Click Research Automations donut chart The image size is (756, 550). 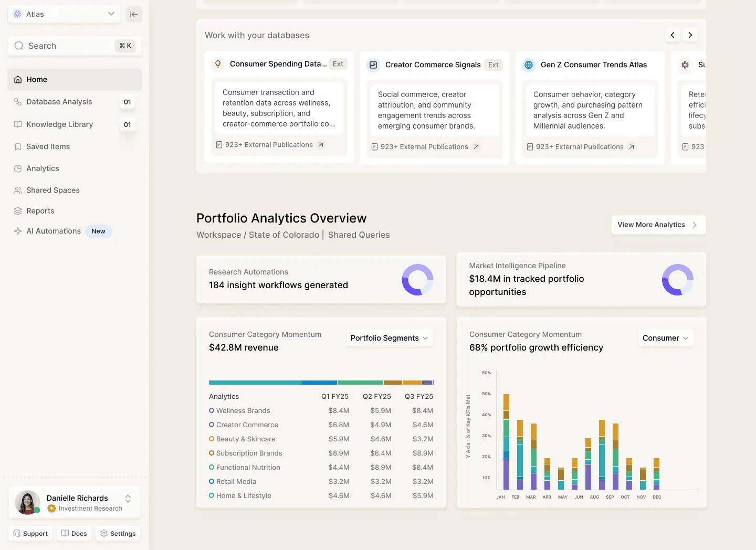(417, 280)
